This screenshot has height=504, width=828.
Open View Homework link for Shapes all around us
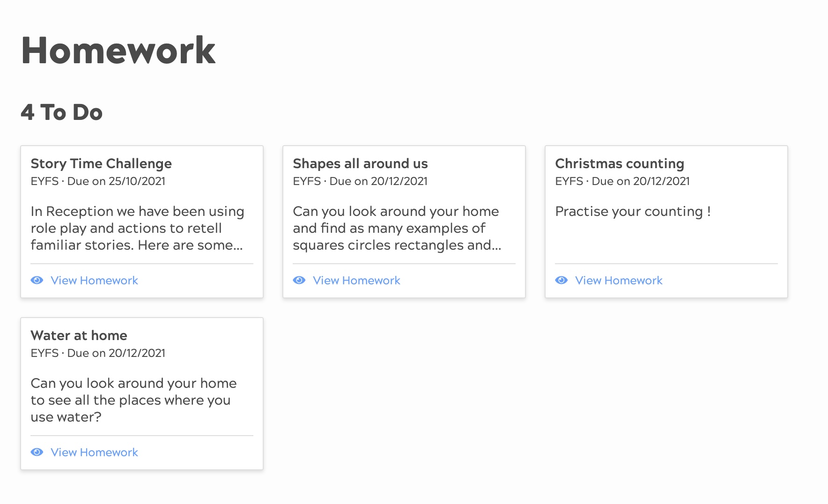(x=356, y=280)
